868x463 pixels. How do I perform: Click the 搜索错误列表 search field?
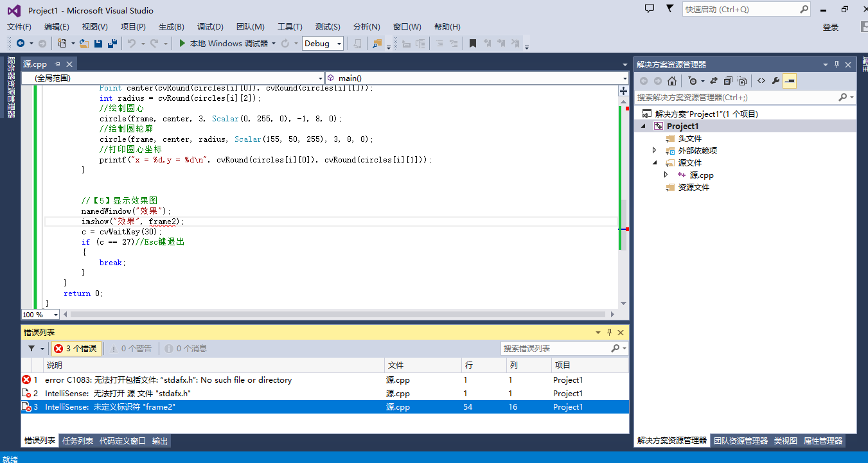tap(556, 348)
